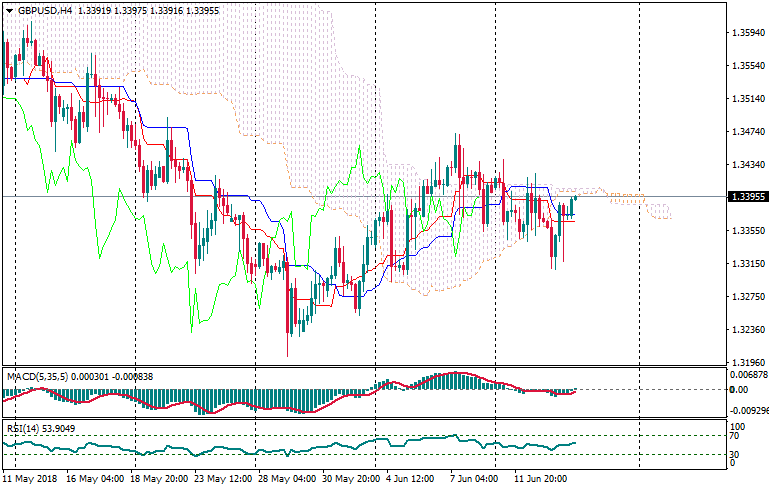Click the 1.35940 price axis label
The height and width of the screenshot is (490, 769).
748,32
